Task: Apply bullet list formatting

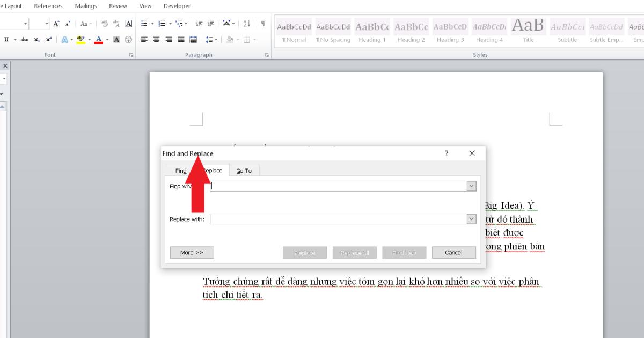Action: (x=144, y=24)
